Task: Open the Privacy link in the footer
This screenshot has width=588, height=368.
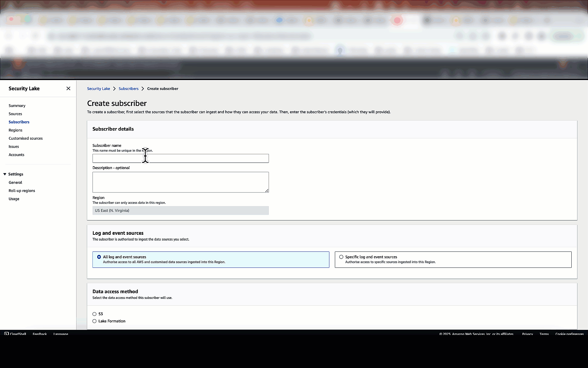Action: coord(527,334)
